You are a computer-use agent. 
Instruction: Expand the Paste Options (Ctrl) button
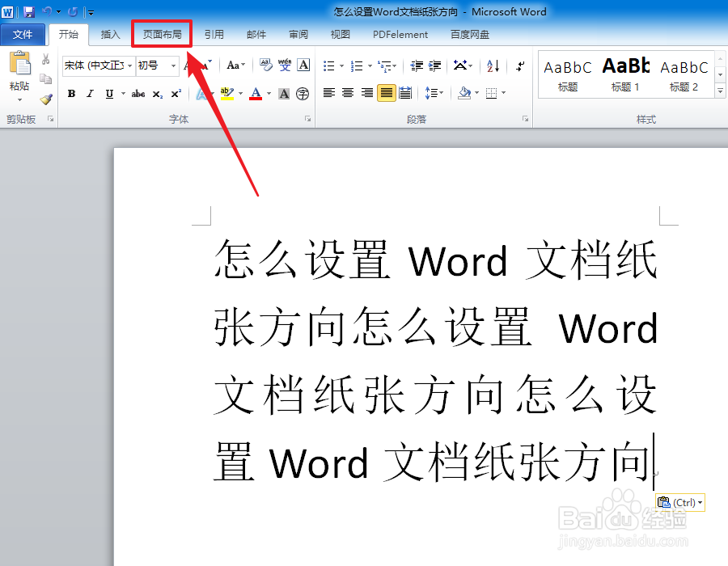pos(680,502)
